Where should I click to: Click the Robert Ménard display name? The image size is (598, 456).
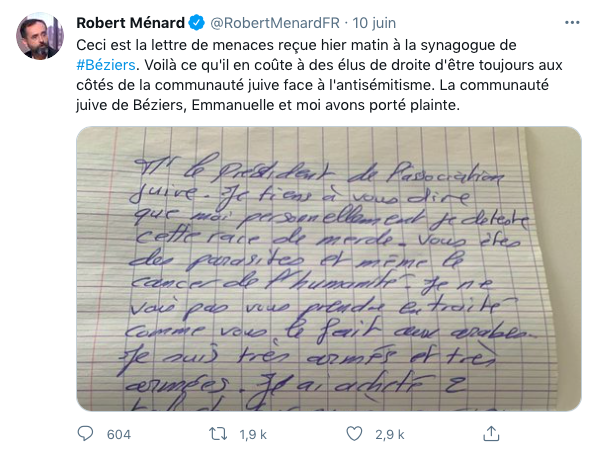130,23
